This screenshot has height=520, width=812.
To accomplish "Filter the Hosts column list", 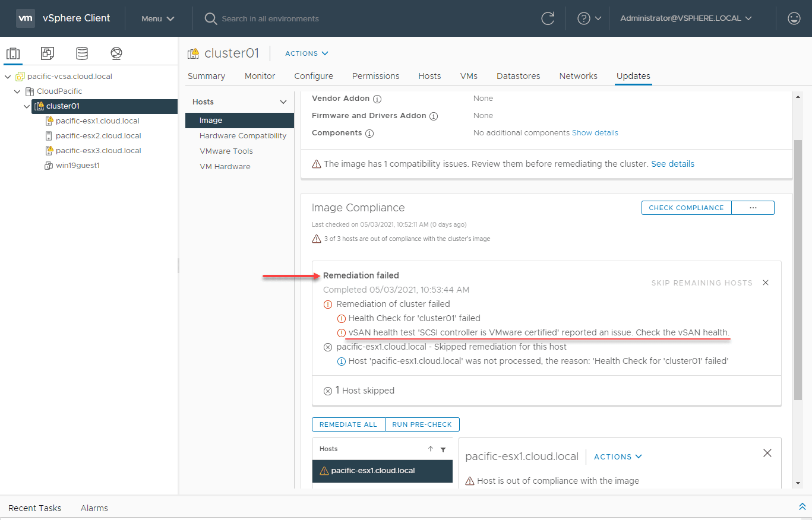I will tap(443, 449).
